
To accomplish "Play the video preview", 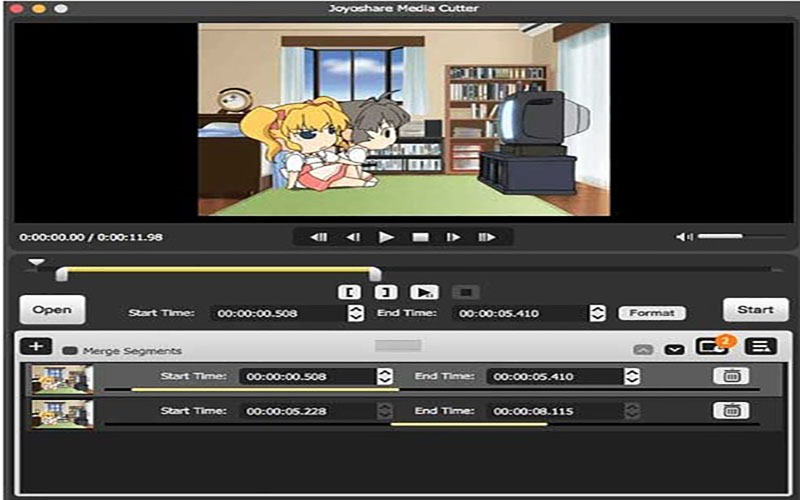I will [x=386, y=237].
